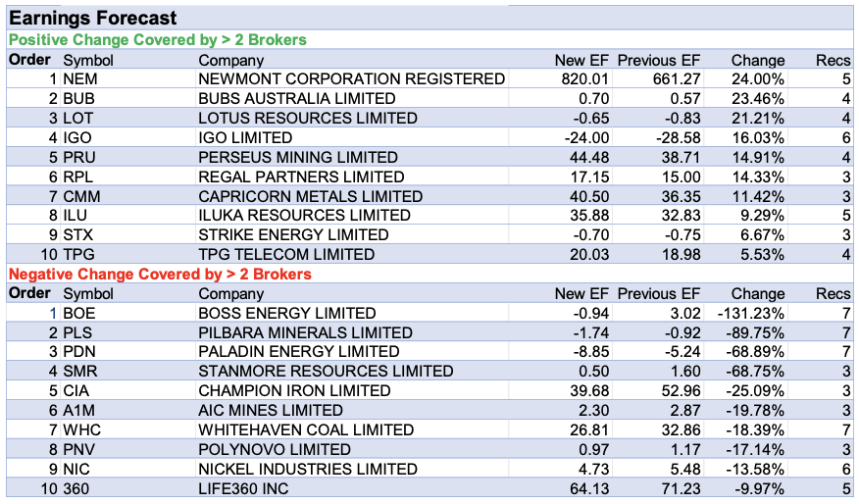This screenshot has width=859, height=504.
Task: Click the 24.00% change cell for Newmont
Action: 759,79
